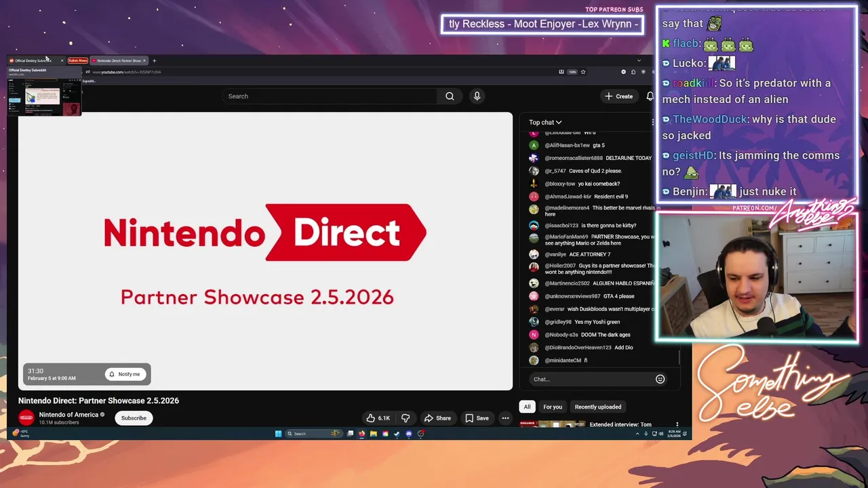This screenshot has width=868, height=488.
Task: Select the Recently uploaded filter chip
Action: tap(598, 407)
